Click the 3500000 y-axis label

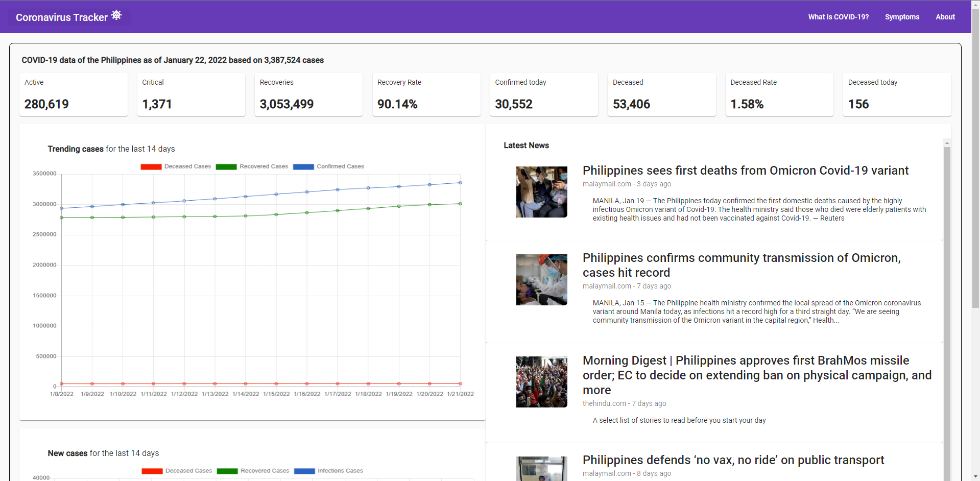[44, 174]
